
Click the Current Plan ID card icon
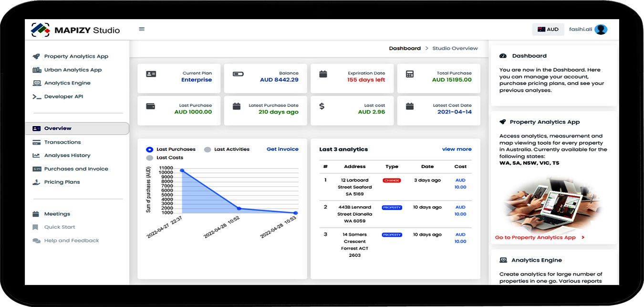(x=151, y=74)
